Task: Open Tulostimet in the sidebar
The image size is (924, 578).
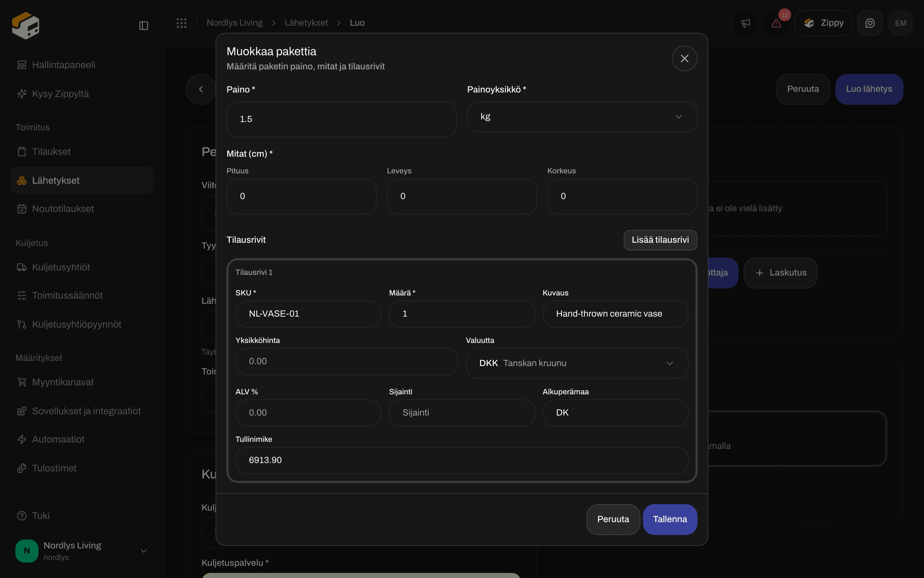Action: [82, 468]
